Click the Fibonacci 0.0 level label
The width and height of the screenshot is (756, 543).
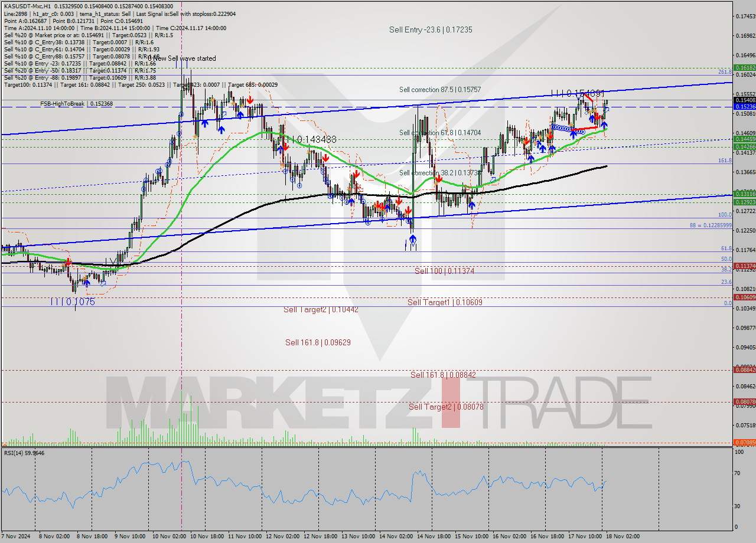tap(728, 303)
